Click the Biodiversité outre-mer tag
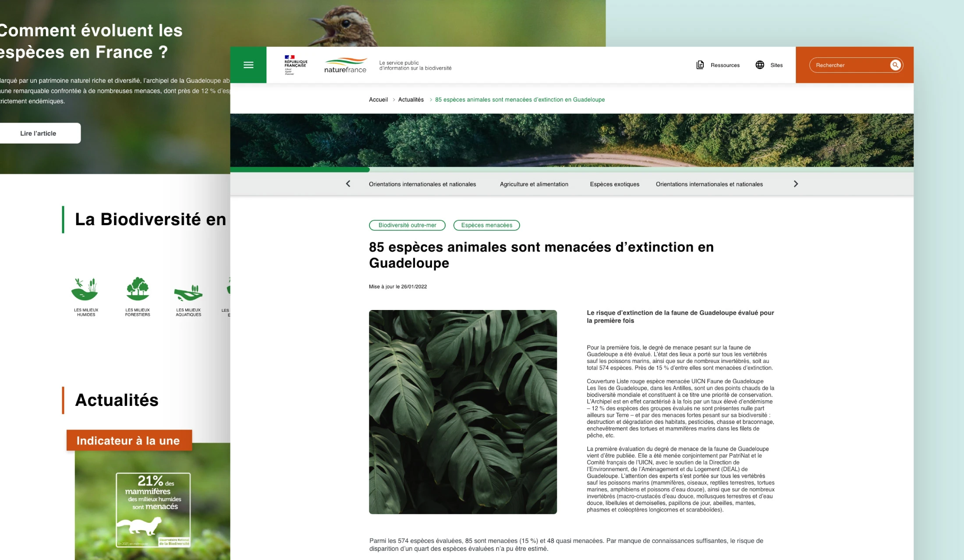Screen dimensions: 964x560 (407, 225)
